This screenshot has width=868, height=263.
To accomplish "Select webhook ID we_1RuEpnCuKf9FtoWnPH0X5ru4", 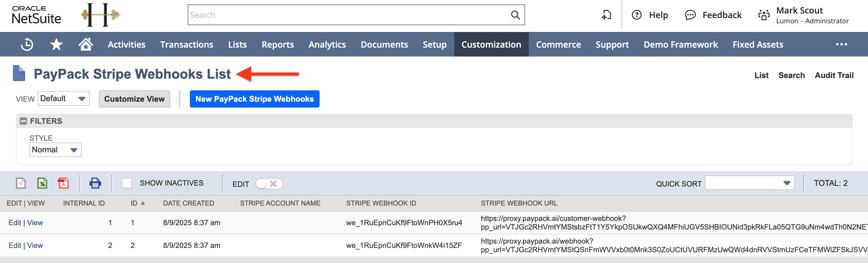I will pyautogui.click(x=404, y=223).
